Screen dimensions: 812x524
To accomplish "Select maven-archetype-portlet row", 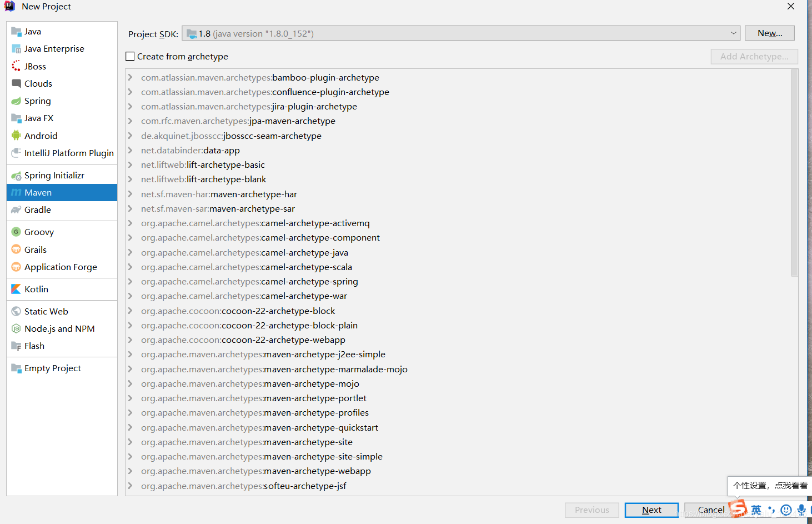I will point(459,398).
